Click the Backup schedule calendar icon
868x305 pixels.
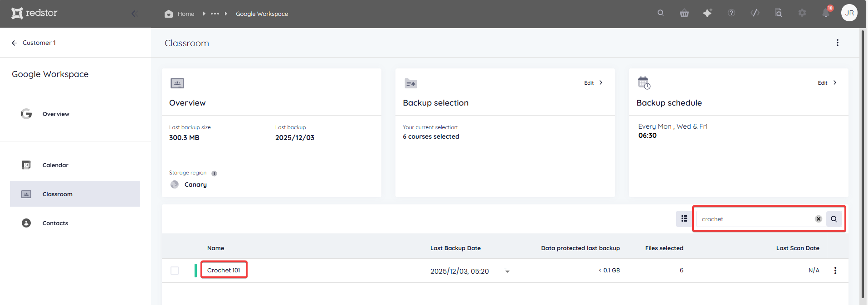coord(644,83)
